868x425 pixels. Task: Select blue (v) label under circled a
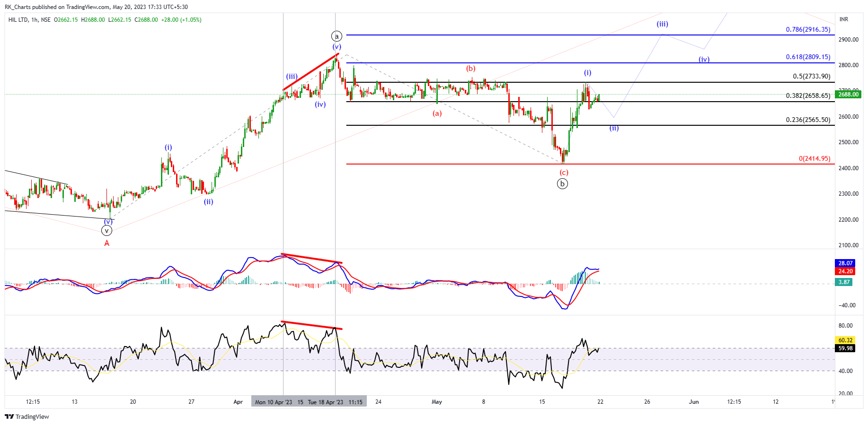(337, 47)
